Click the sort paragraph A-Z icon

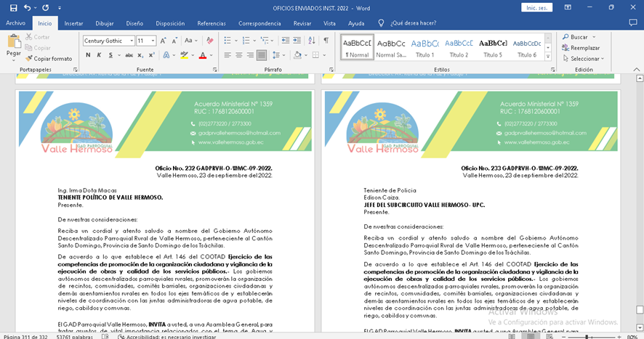tap(310, 41)
